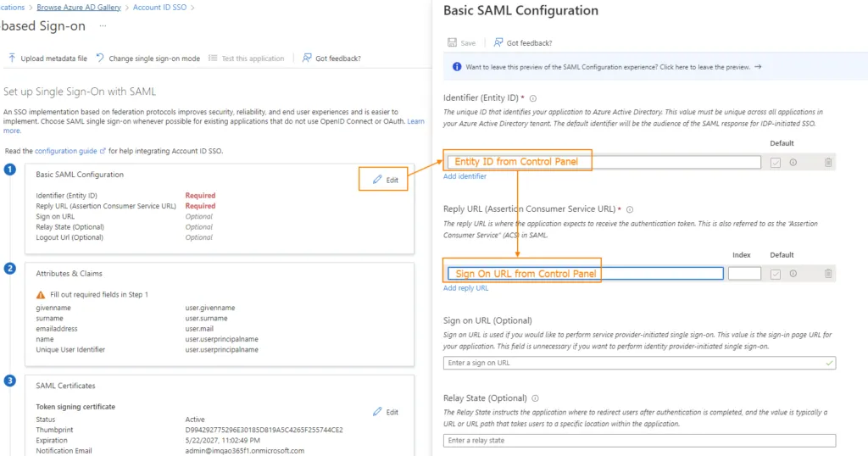
Task: Open Account ID SSO breadcrumb
Action: click(x=159, y=7)
